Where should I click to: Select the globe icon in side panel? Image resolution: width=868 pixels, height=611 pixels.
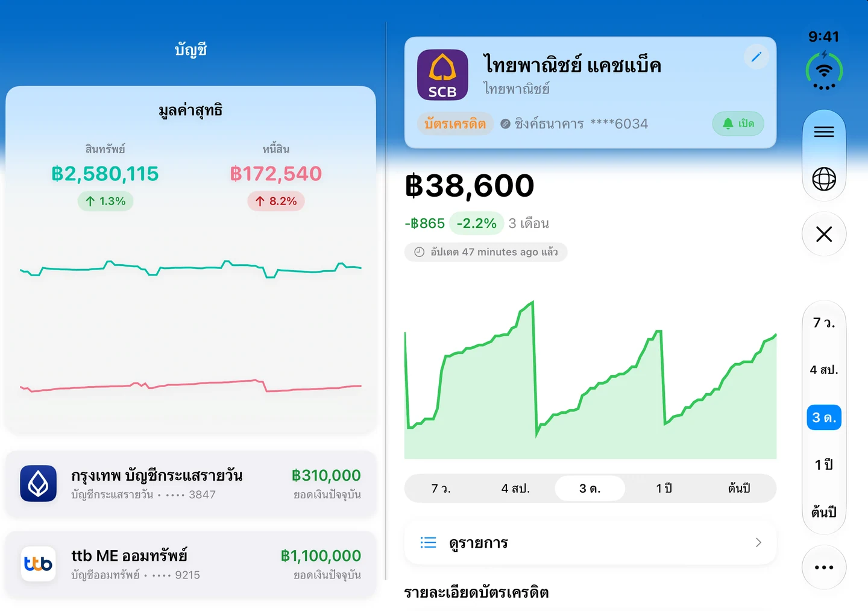pyautogui.click(x=824, y=179)
